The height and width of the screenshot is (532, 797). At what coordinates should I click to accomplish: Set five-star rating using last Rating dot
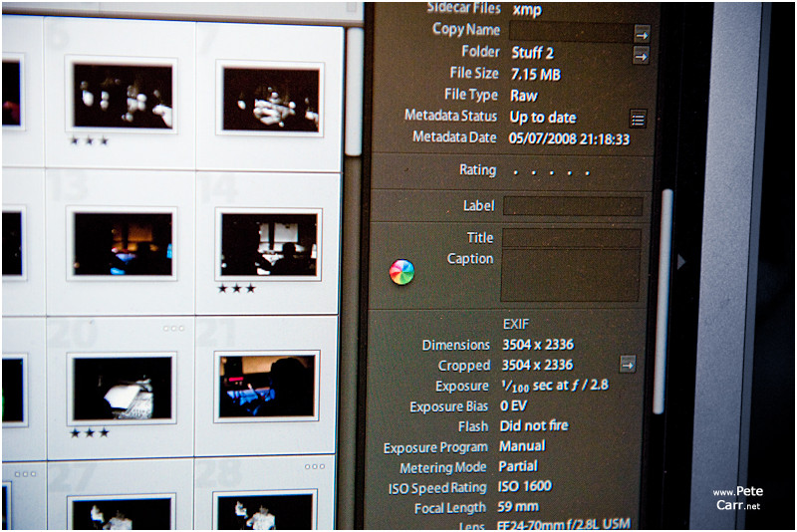[x=587, y=172]
